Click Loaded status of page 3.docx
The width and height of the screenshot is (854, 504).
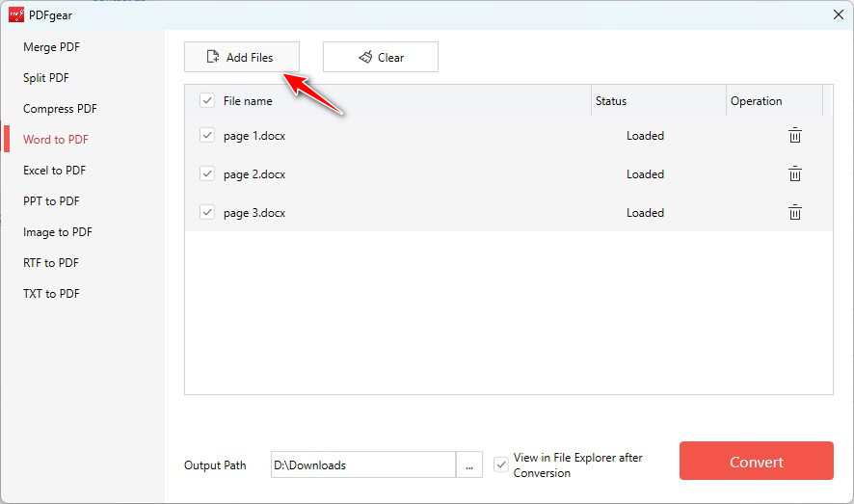[x=645, y=213]
